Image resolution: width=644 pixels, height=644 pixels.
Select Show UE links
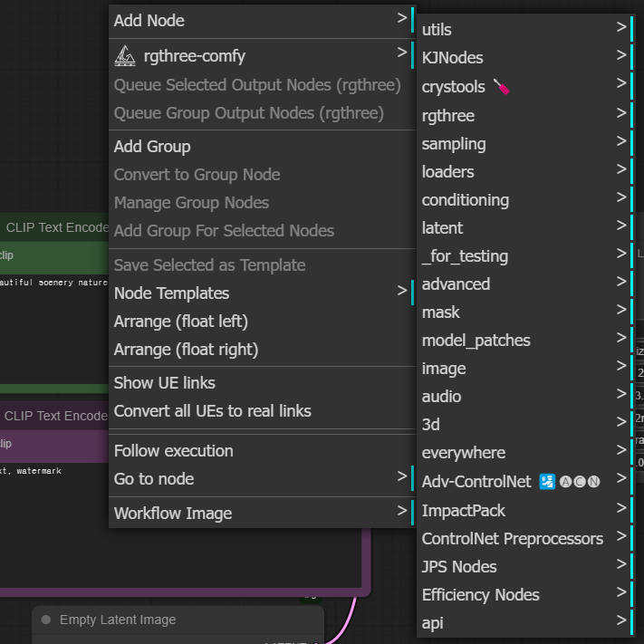pyautogui.click(x=263, y=383)
